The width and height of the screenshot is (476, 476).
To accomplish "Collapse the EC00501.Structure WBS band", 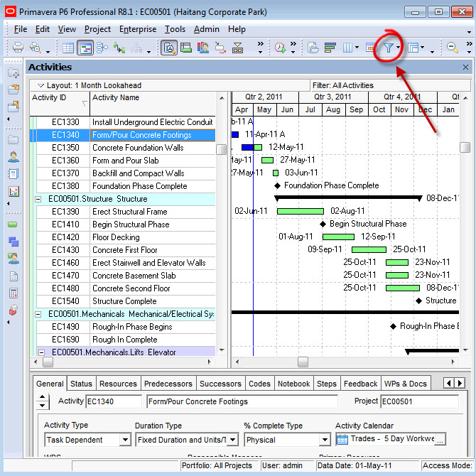I will [38, 199].
